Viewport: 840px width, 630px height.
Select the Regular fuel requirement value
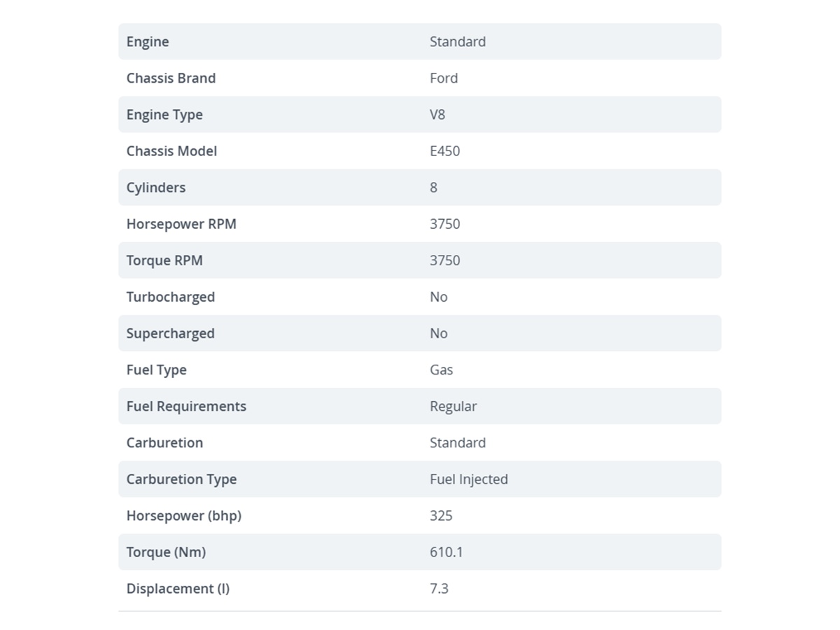(x=453, y=406)
